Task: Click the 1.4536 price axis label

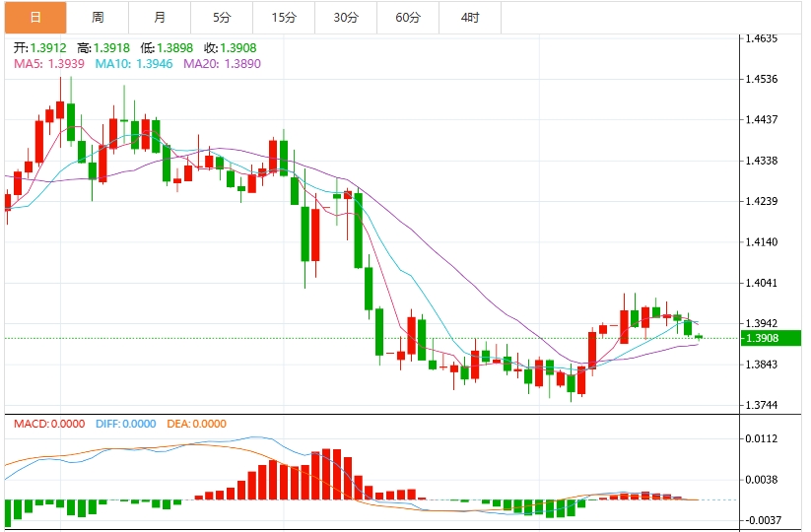Action: pyautogui.click(x=762, y=79)
